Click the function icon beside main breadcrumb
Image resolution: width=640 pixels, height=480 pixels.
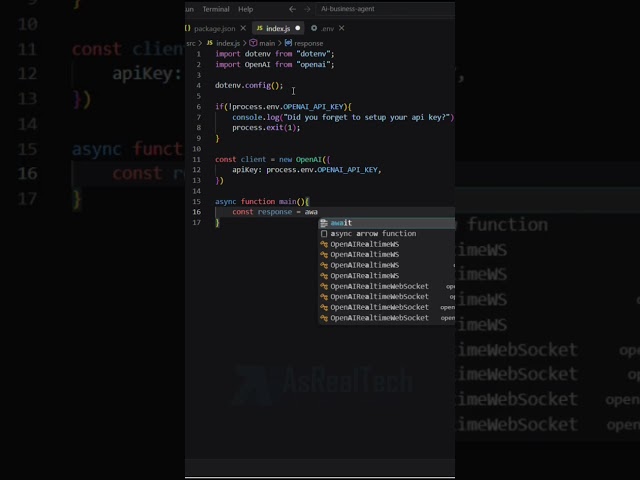coord(253,43)
